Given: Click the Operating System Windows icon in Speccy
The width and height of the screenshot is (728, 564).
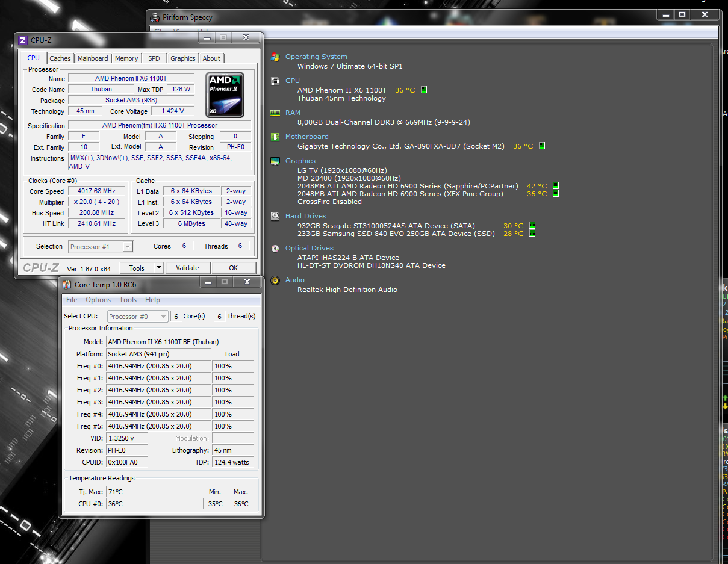Looking at the screenshot, I should click(x=275, y=57).
